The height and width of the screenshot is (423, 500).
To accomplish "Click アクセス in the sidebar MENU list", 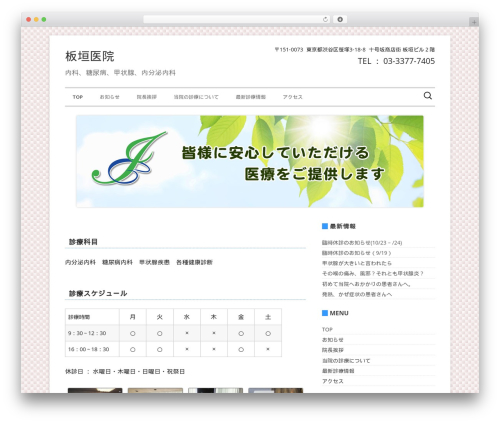I will pos(333,381).
